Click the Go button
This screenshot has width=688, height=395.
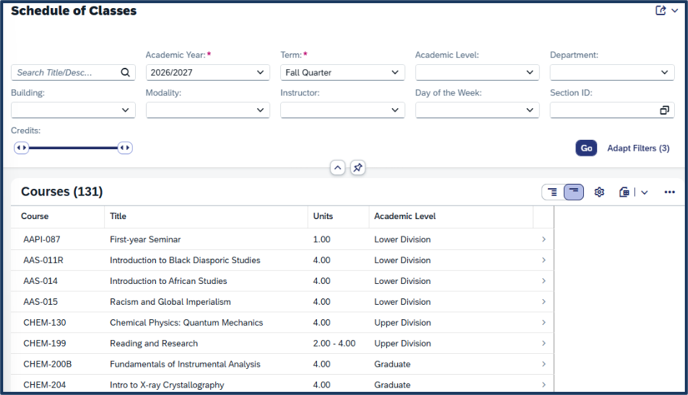(586, 148)
